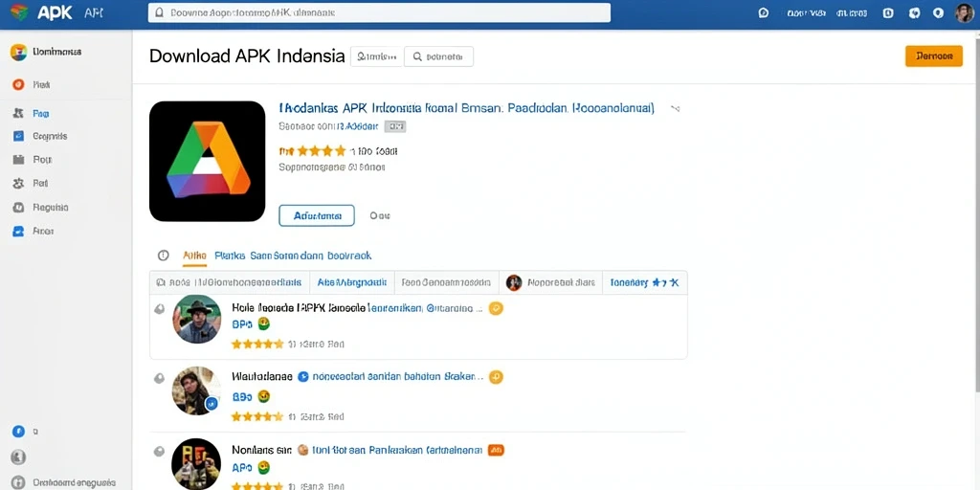
Task: Toggle the gray marker on second review row
Action: tap(160, 377)
